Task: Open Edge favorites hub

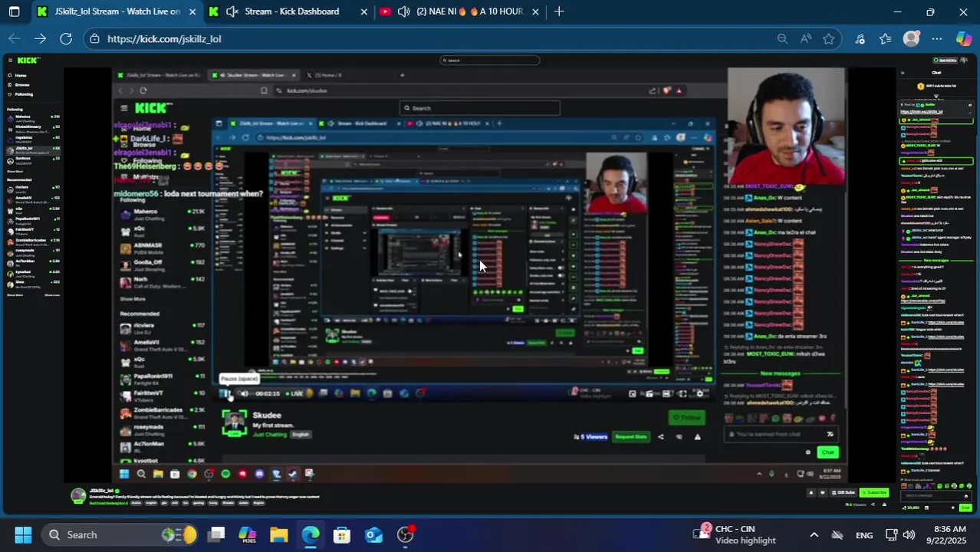Action: [x=886, y=38]
